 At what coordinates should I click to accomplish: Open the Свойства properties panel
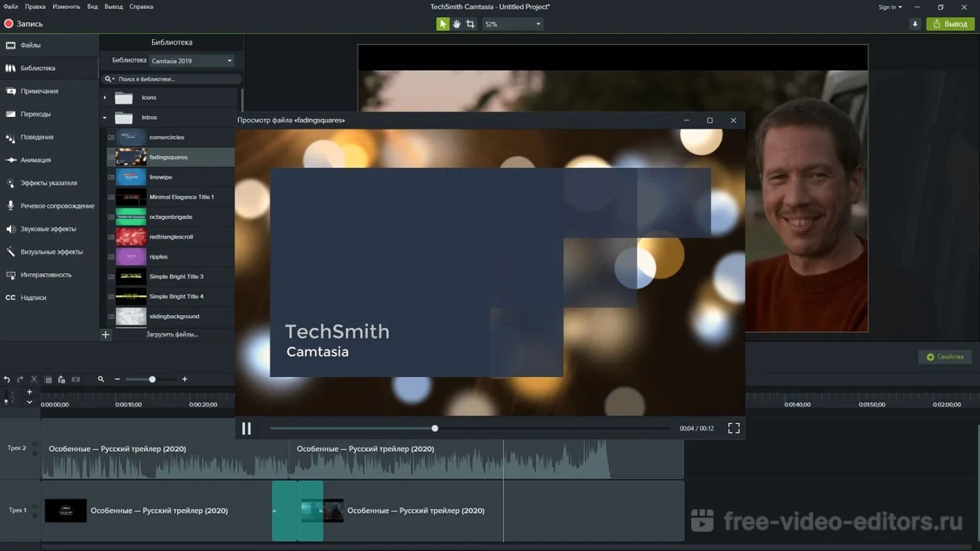[x=945, y=357]
